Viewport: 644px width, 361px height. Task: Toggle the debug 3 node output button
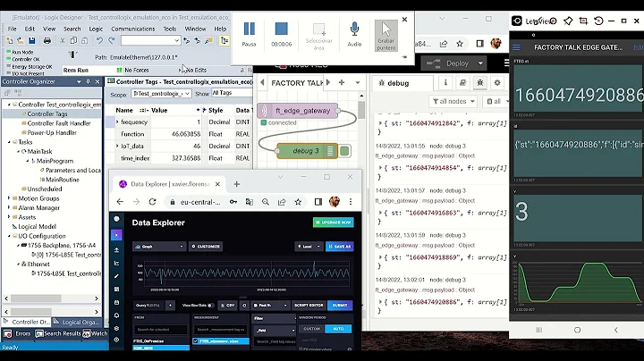click(345, 151)
